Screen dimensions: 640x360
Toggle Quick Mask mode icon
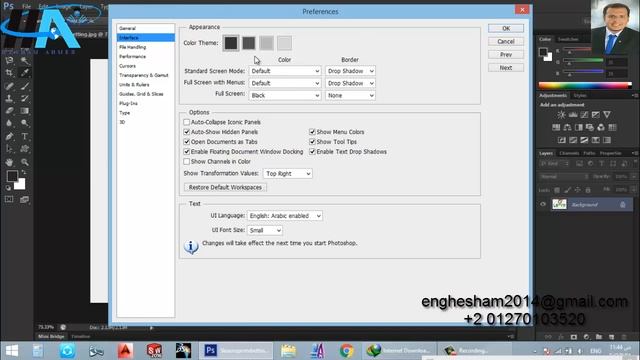tap(9, 199)
